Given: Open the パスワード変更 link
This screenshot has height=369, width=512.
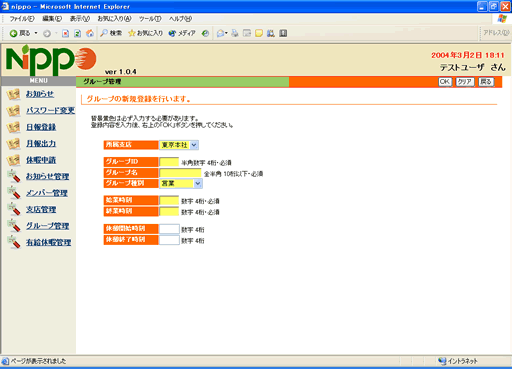Looking at the screenshot, I should point(50,111).
